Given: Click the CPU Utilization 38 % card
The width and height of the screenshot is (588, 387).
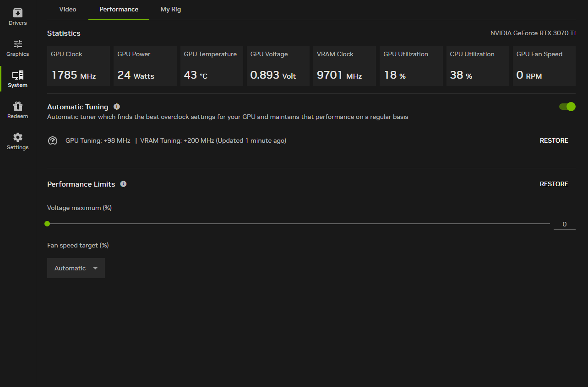Looking at the screenshot, I should [478, 66].
